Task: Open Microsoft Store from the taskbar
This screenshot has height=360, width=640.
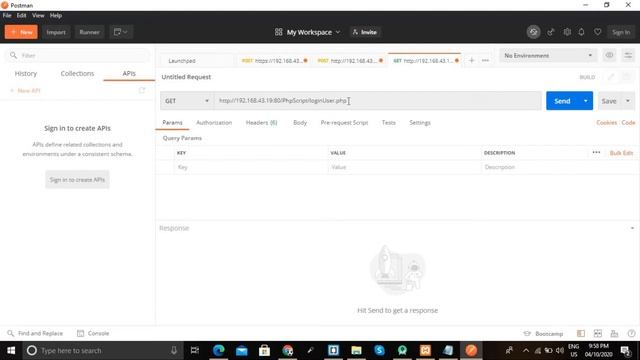Action: click(x=264, y=350)
